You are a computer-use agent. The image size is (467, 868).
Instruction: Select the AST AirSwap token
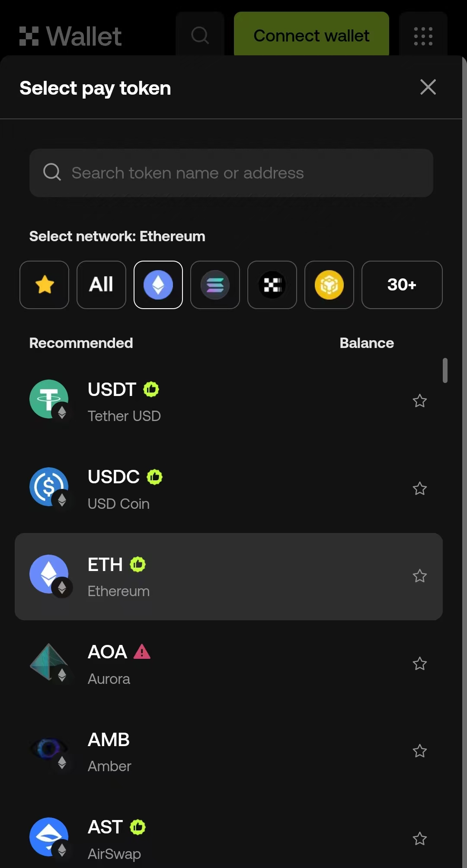[216, 839]
